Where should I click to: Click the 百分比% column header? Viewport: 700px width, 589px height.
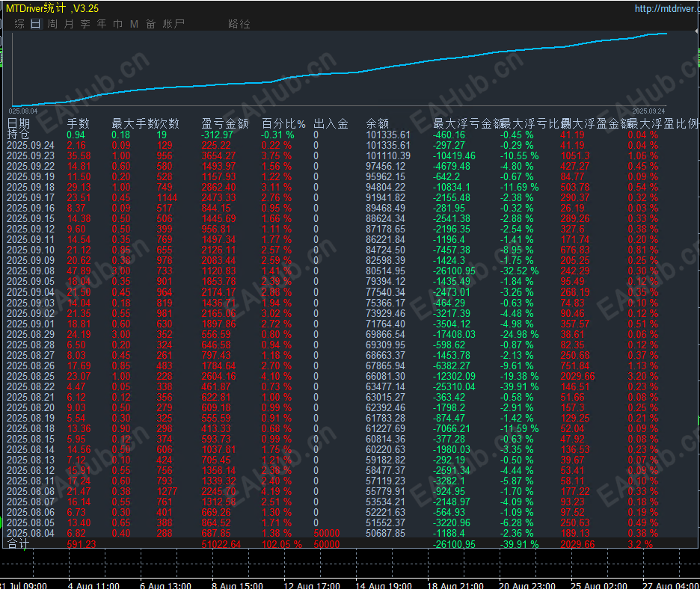pos(283,123)
